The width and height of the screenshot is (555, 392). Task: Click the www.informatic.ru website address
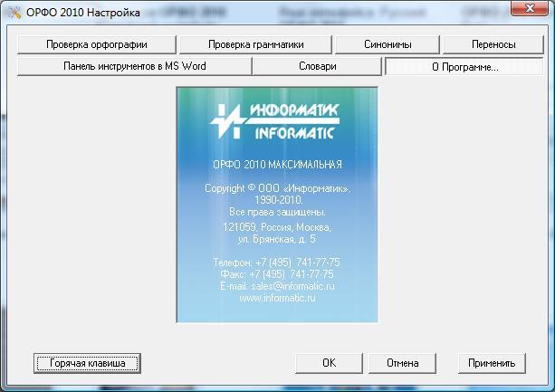[277, 298]
